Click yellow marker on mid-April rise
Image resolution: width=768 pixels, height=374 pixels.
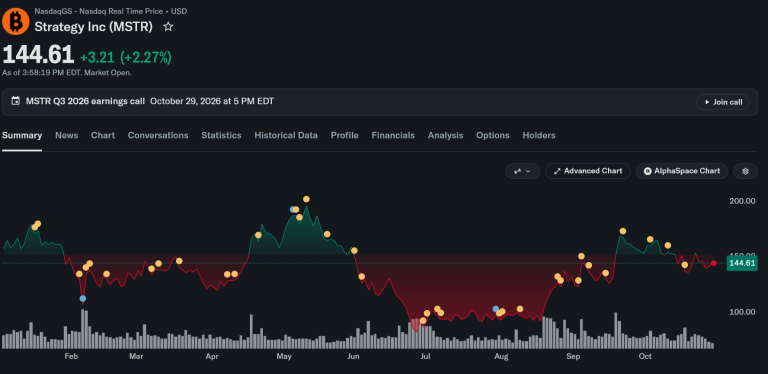click(x=258, y=235)
